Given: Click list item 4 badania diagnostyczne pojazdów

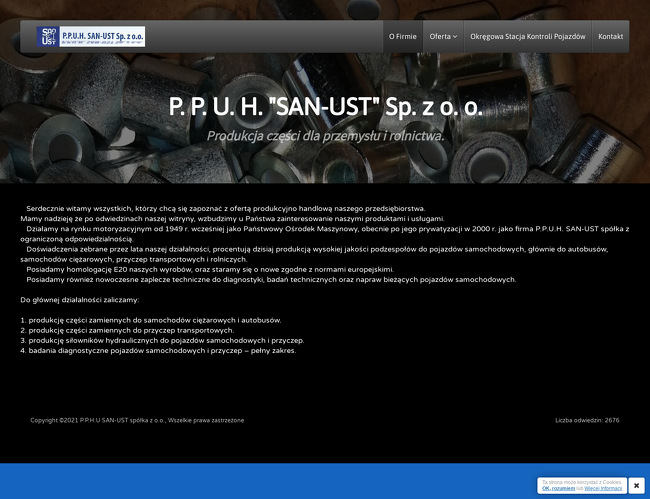Looking at the screenshot, I should coord(158,351).
